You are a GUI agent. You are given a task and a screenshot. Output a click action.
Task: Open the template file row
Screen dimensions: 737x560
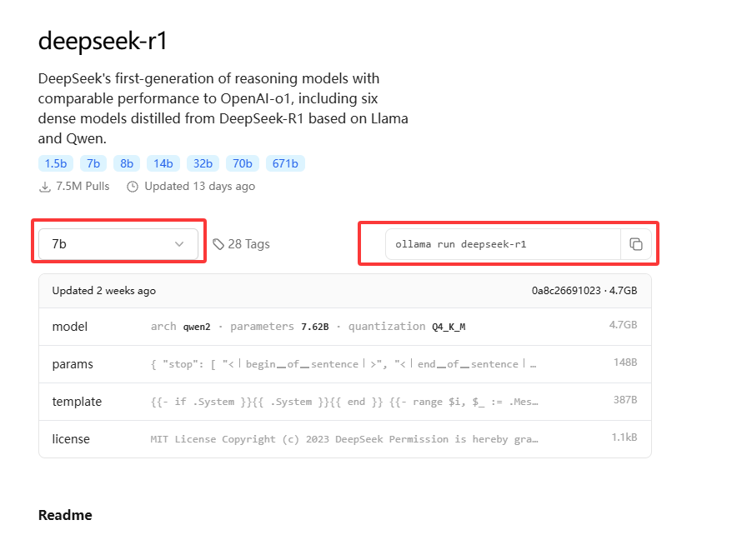coord(344,402)
